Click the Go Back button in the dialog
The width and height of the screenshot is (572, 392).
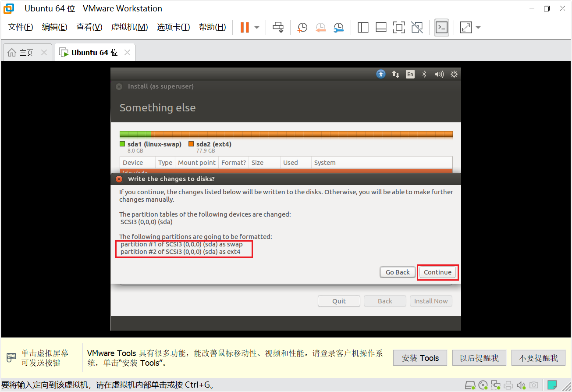tap(398, 272)
